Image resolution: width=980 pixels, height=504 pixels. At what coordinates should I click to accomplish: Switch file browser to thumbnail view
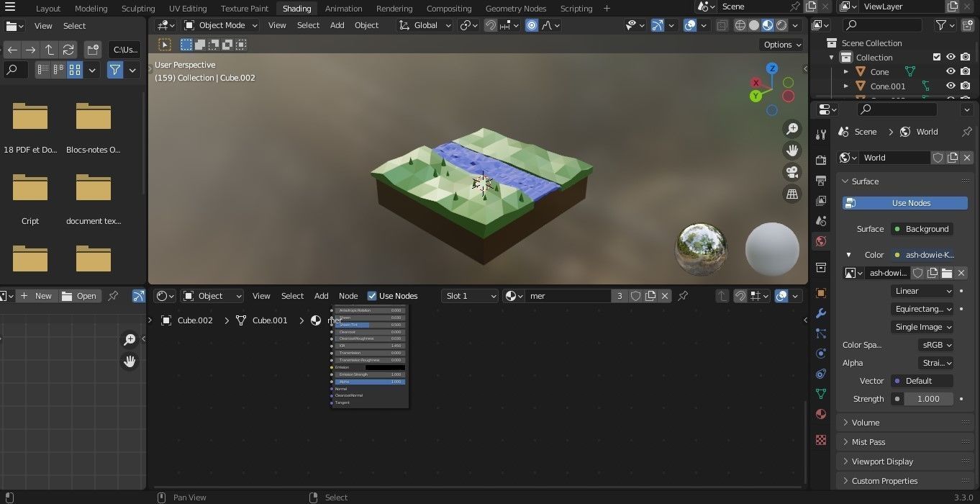point(75,70)
